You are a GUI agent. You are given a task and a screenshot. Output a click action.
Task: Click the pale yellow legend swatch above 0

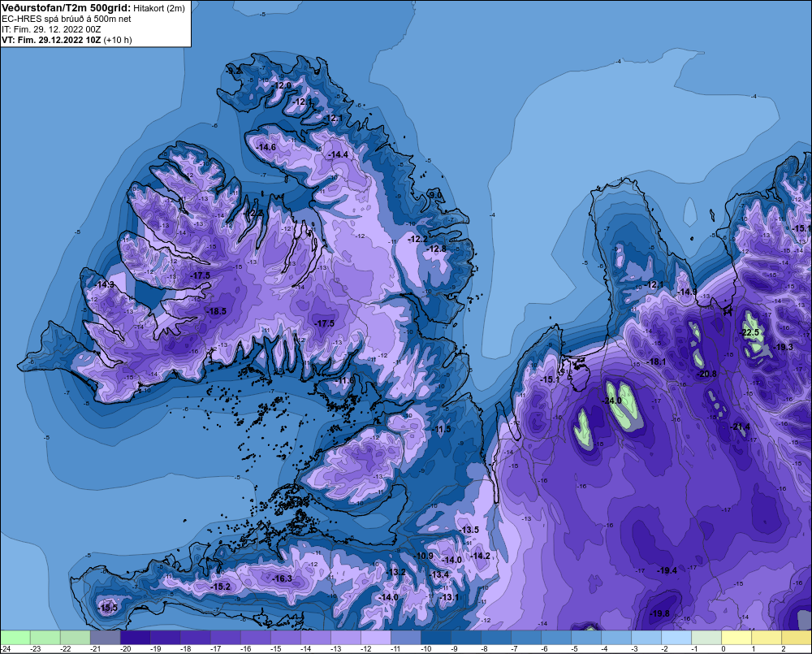tap(736, 638)
